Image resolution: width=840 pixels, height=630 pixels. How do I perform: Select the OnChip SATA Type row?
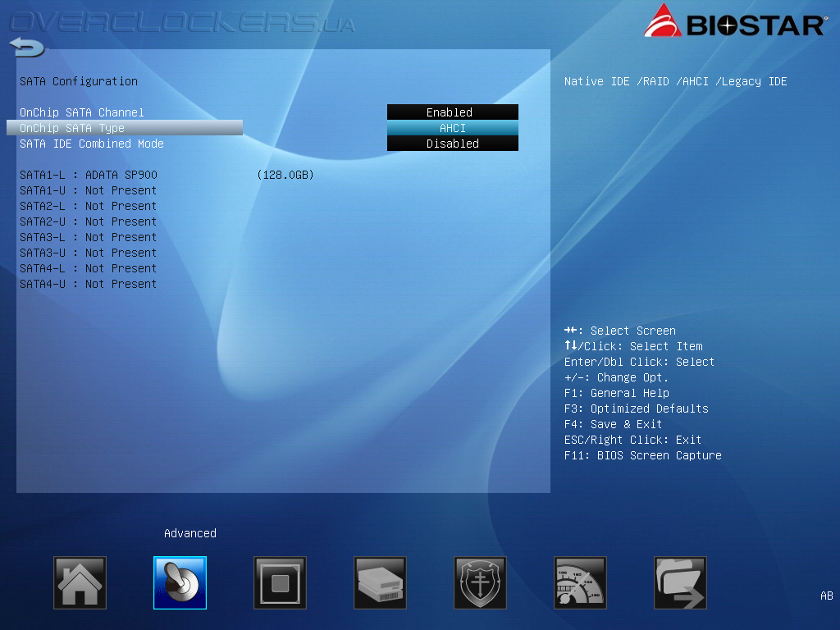point(125,128)
